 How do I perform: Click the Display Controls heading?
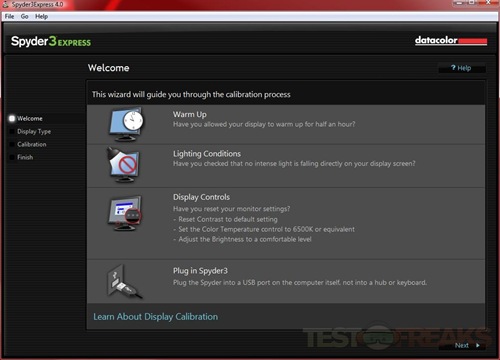pyautogui.click(x=201, y=197)
